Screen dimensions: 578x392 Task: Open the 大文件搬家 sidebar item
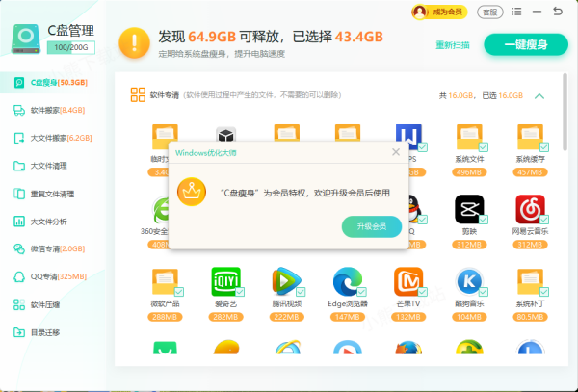(51, 138)
